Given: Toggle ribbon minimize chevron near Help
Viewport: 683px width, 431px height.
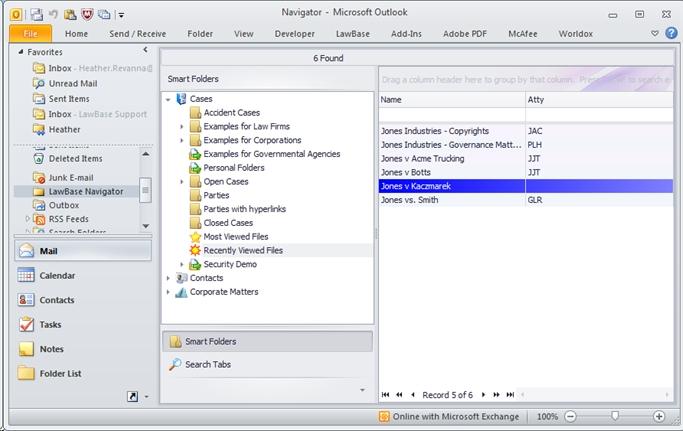Looking at the screenshot, I should point(654,33).
